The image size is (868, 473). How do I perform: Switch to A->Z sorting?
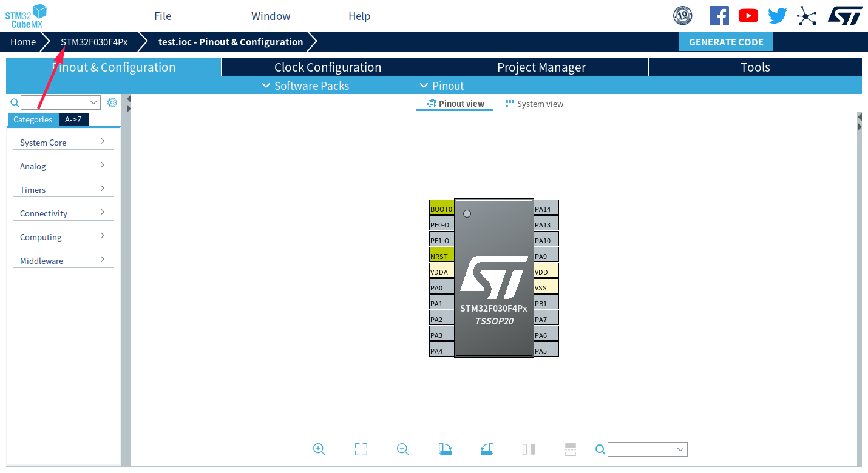coord(73,119)
